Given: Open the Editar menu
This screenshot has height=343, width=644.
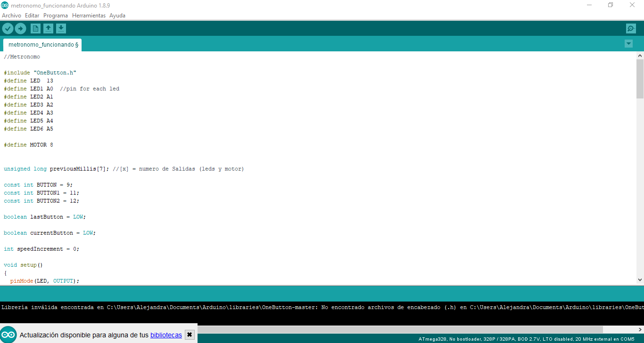Looking at the screenshot, I should 32,16.
